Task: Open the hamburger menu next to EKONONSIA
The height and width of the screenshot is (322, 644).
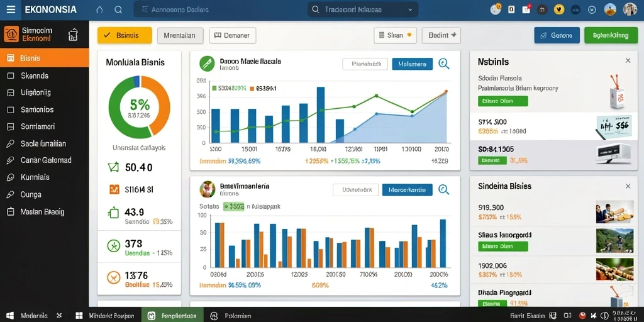Action: point(11,9)
